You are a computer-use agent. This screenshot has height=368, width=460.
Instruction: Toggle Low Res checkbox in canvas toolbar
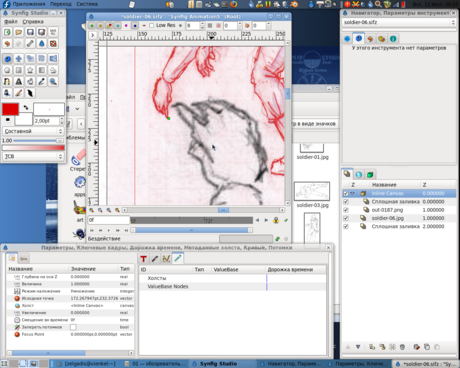(x=152, y=25)
